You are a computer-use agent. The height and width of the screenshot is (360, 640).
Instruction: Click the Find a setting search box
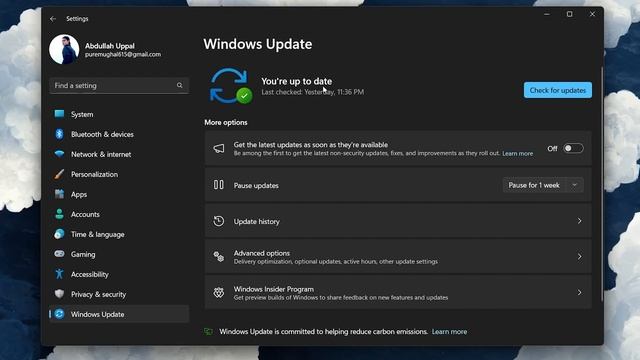(119, 86)
